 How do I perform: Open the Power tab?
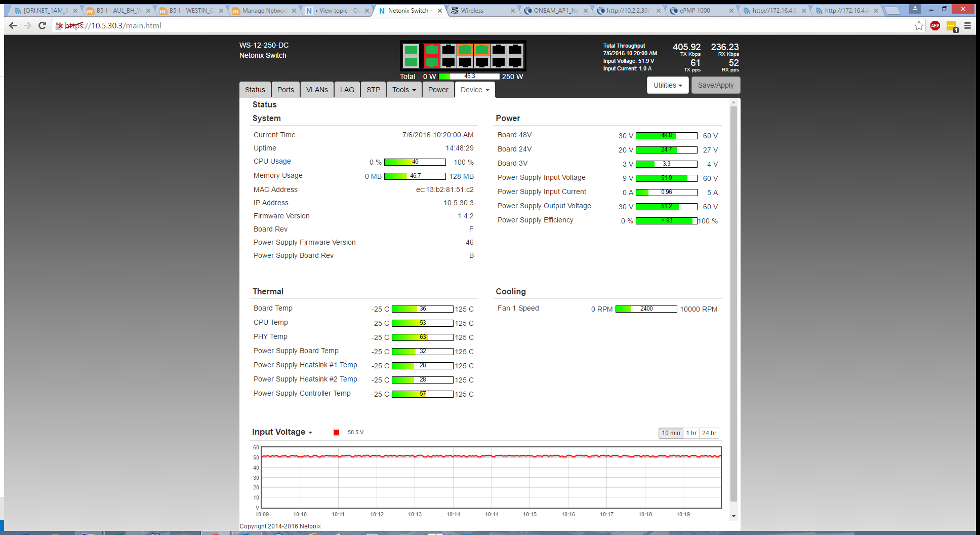coord(438,90)
